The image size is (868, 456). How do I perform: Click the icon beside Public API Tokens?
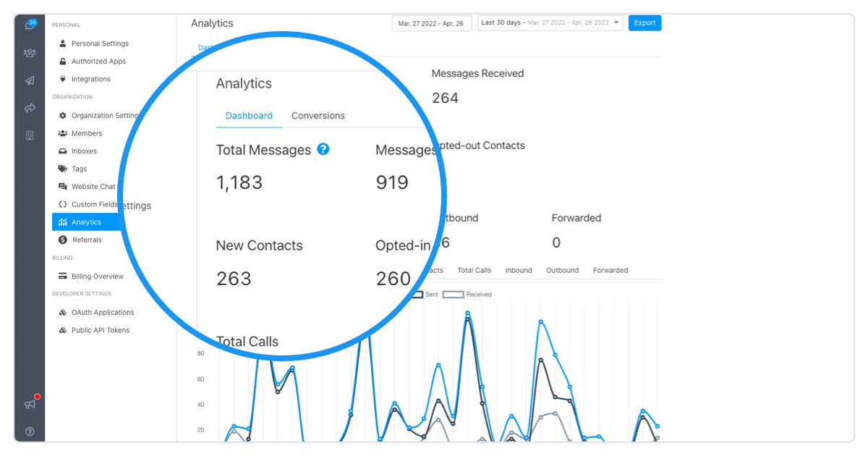(x=63, y=330)
